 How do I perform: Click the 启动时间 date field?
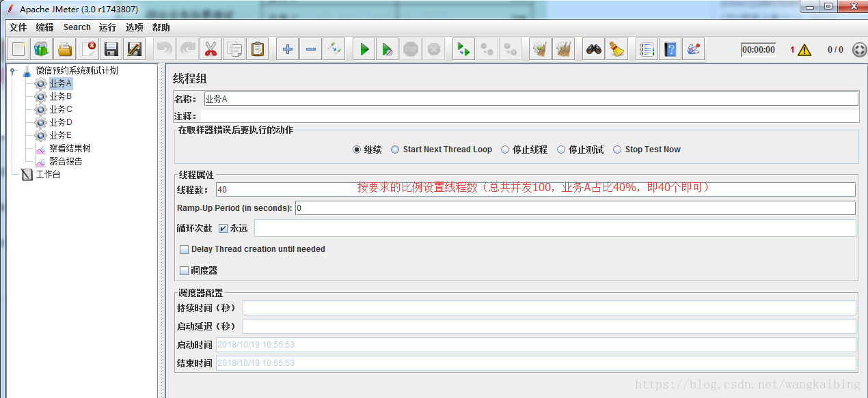pos(536,345)
